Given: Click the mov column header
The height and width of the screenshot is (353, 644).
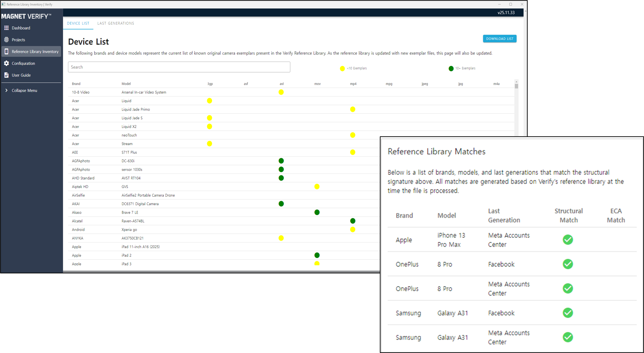Looking at the screenshot, I should coord(317,84).
